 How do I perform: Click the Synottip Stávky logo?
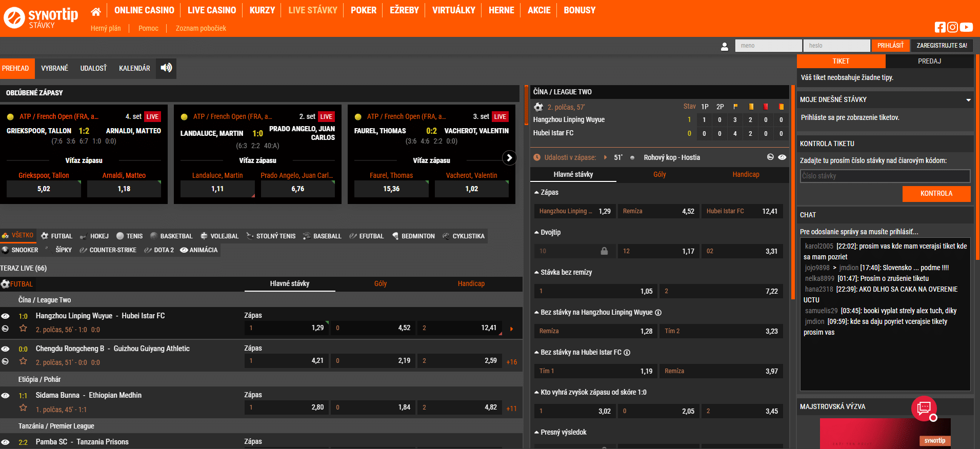41,17
